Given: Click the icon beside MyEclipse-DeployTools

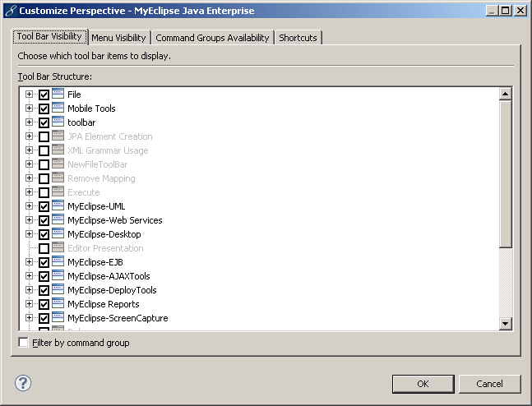Looking at the screenshot, I should coord(58,289).
